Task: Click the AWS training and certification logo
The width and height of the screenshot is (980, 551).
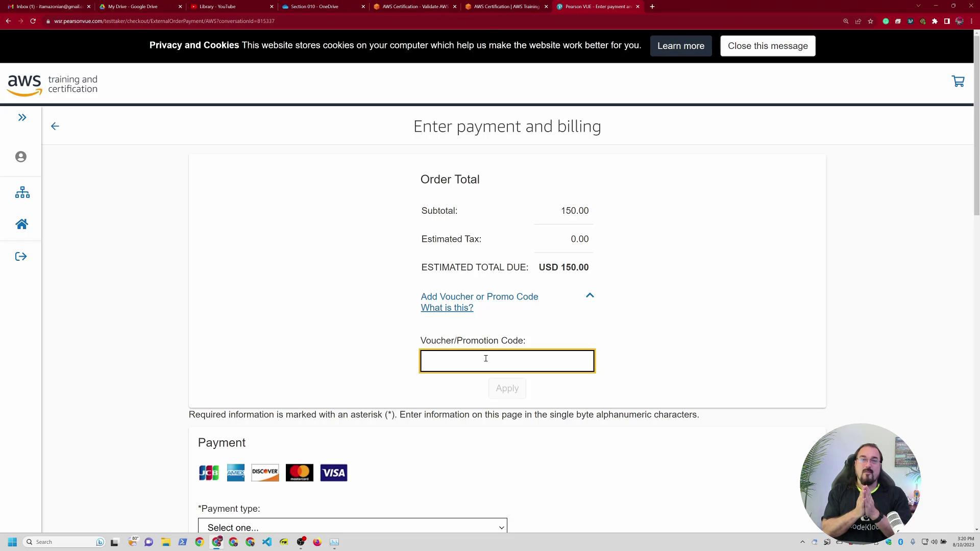Action: pyautogui.click(x=53, y=85)
